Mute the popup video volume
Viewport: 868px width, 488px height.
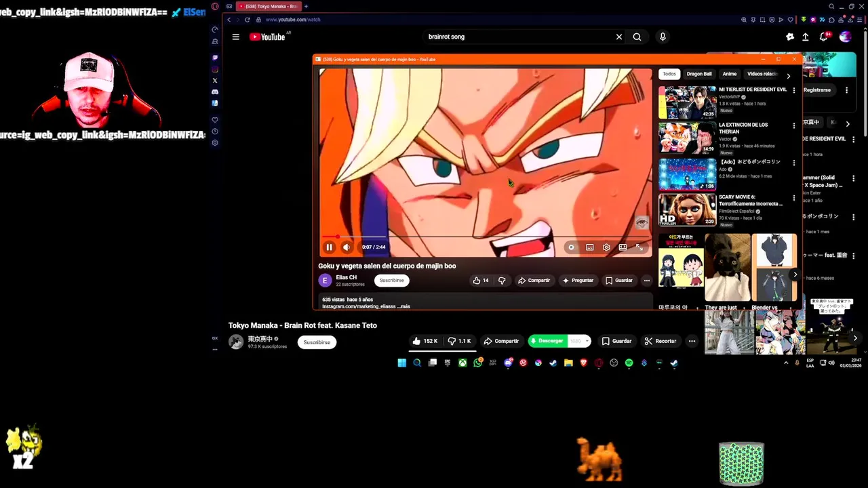pyautogui.click(x=347, y=247)
